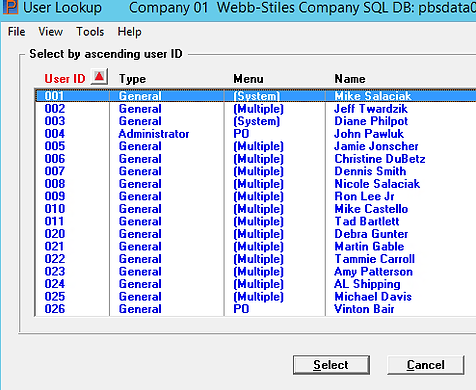Select user ID 025
Image resolution: width=476 pixels, height=390 pixels.
pyautogui.click(x=55, y=296)
